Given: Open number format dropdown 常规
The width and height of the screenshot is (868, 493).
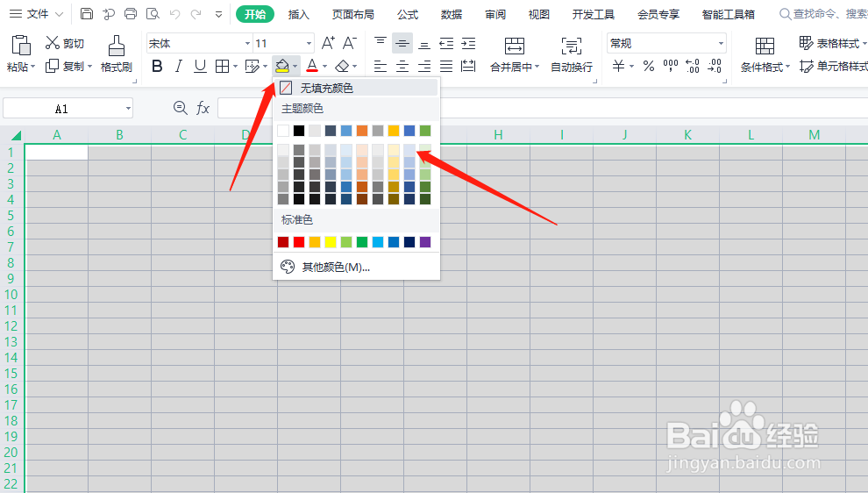Looking at the screenshot, I should [721, 43].
